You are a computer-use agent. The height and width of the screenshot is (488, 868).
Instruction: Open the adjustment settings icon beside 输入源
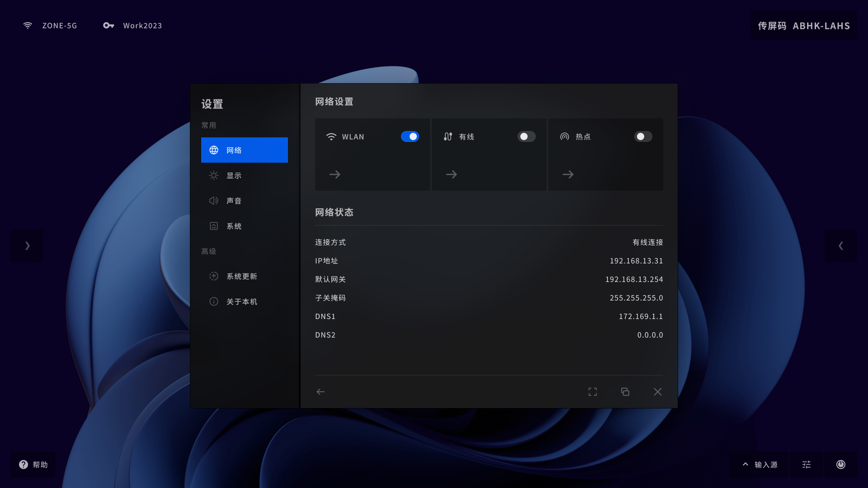[807, 464]
